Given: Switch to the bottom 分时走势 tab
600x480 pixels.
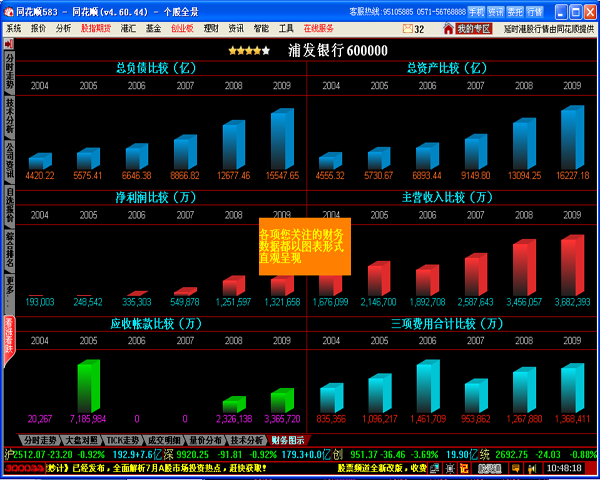Looking at the screenshot, I should point(40,440).
